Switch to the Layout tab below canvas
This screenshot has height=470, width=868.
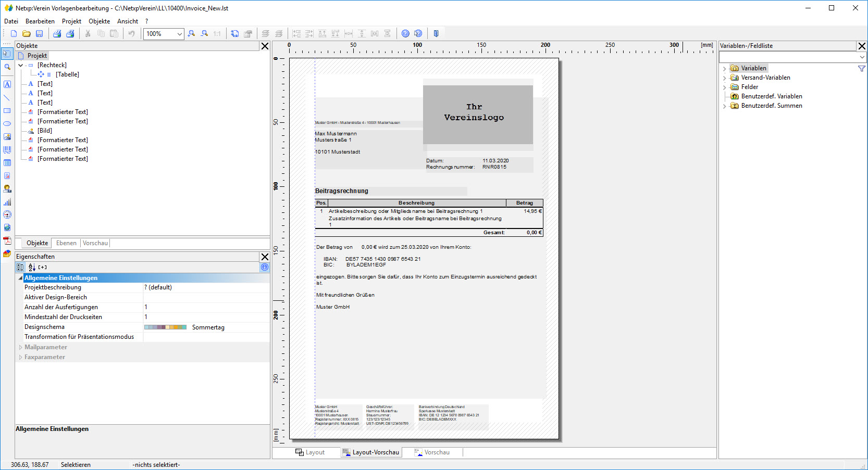pos(311,452)
